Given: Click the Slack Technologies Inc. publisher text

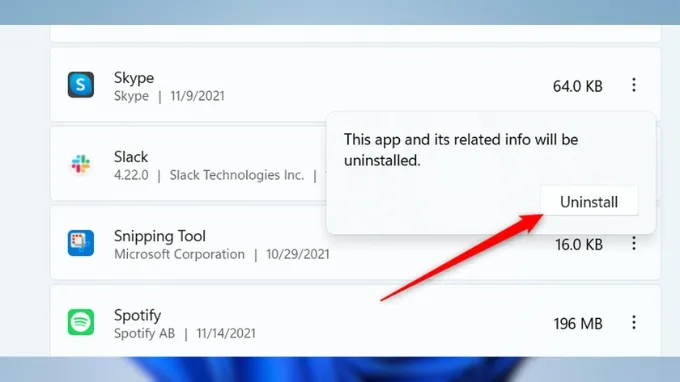Looking at the screenshot, I should (237, 175).
